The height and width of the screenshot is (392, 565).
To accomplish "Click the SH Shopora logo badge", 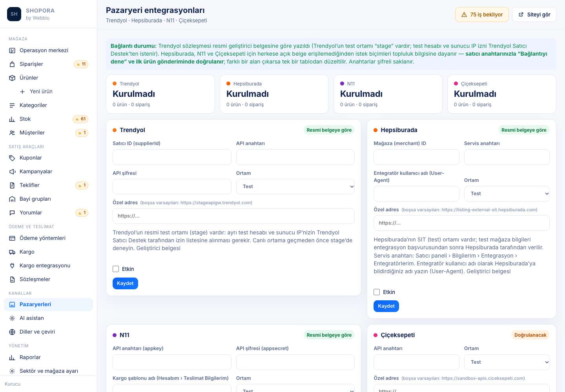I will (14, 14).
